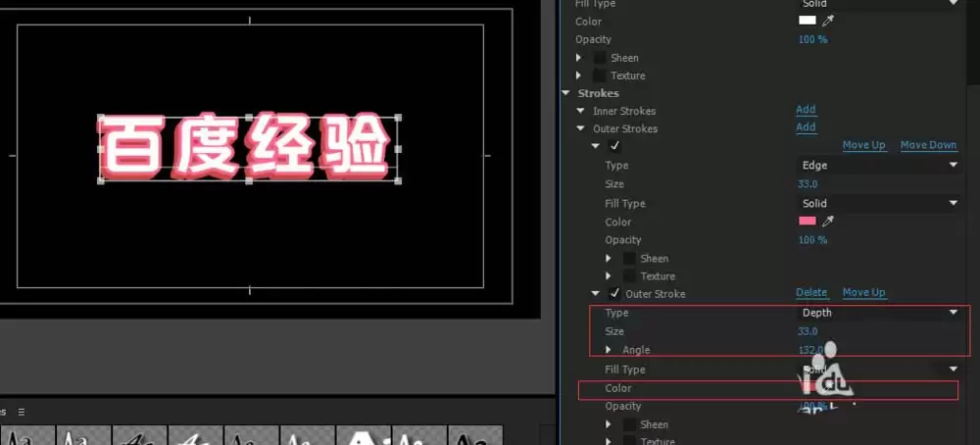Open the styles panel hamburger menu
Viewport: 980px width, 445px height.
[21, 412]
